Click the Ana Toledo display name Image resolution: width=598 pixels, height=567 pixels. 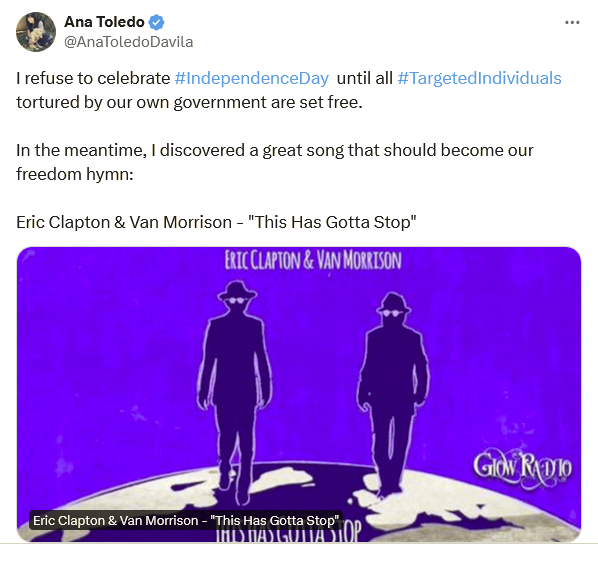pyautogui.click(x=104, y=22)
